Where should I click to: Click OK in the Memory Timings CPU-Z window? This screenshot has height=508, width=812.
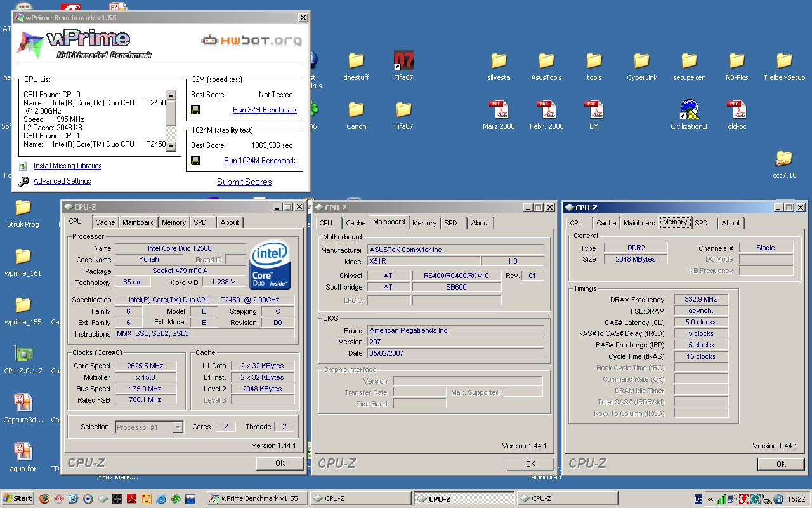point(781,464)
